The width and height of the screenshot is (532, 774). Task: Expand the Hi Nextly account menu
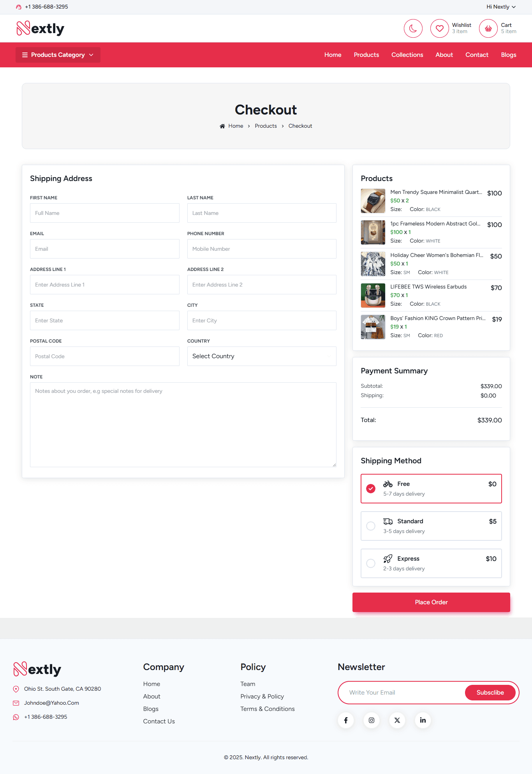500,7
